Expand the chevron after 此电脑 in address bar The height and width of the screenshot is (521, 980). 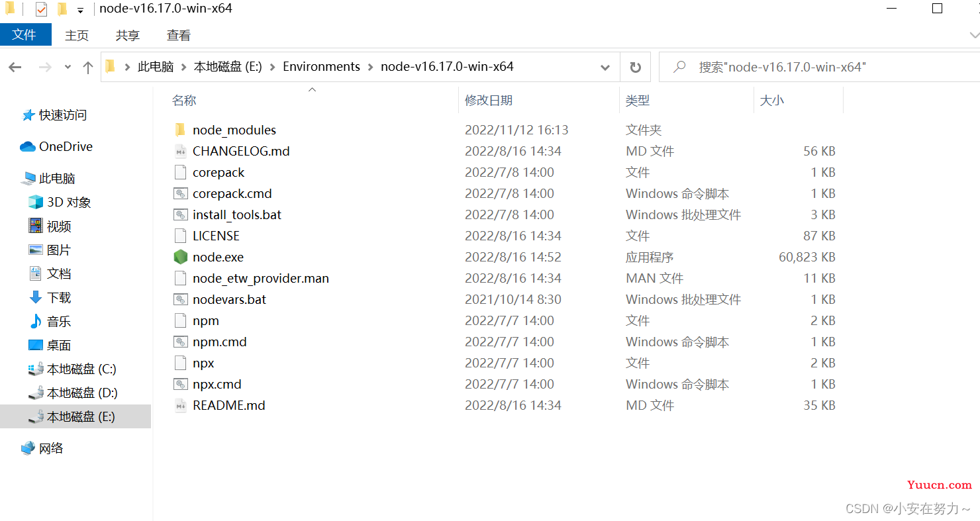coord(183,67)
